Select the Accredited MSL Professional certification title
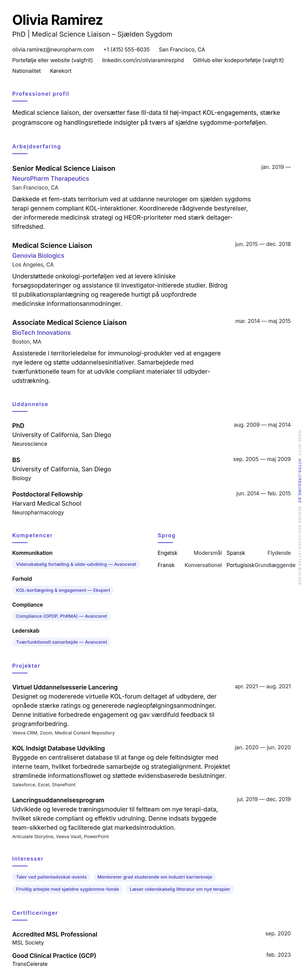The width and height of the screenshot is (303, 980). tap(55, 934)
